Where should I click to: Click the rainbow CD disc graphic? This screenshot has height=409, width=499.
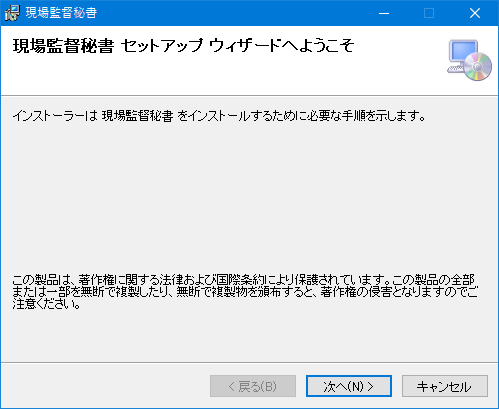[x=478, y=67]
